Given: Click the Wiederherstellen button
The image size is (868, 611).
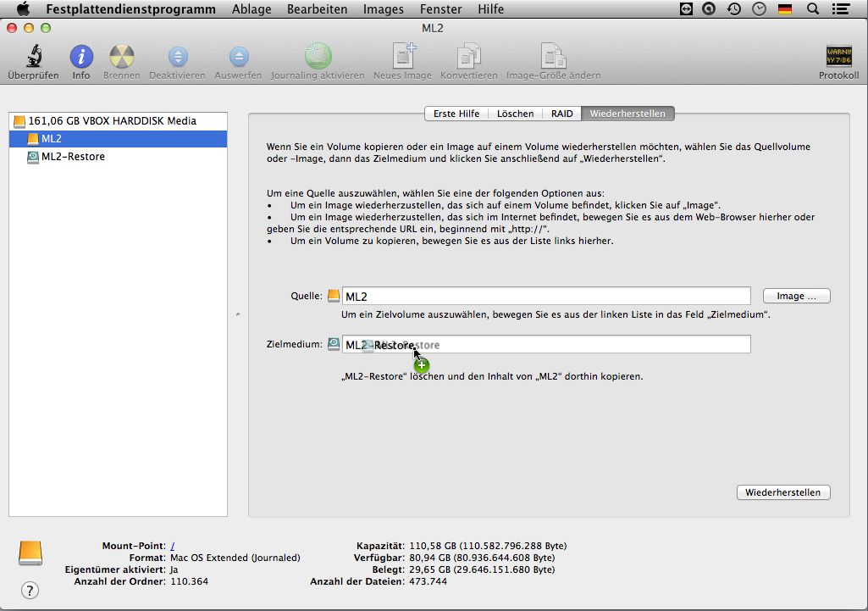Looking at the screenshot, I should tap(782, 492).
